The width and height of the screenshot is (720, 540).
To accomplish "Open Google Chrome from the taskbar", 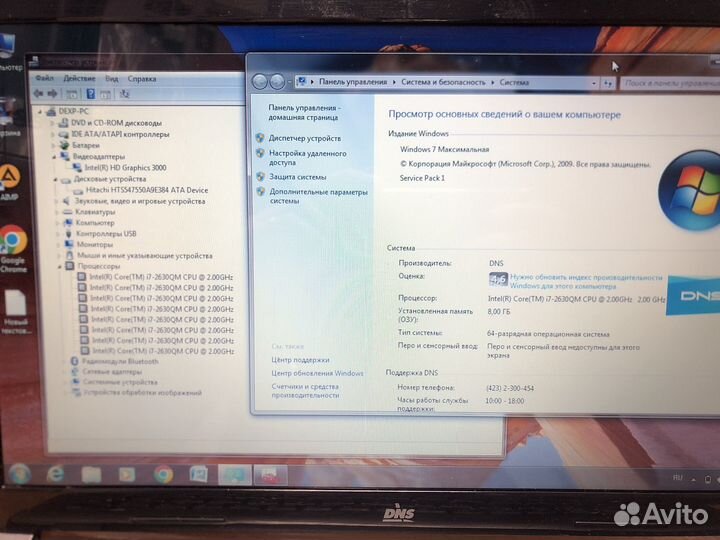I will (x=163, y=474).
